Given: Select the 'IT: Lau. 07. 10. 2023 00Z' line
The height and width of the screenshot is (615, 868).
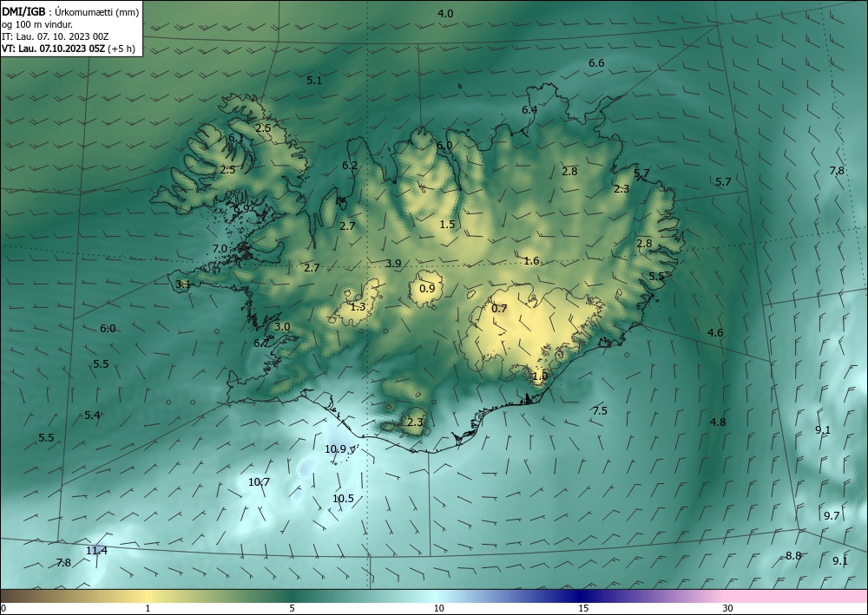Looking at the screenshot, I should [x=56, y=36].
